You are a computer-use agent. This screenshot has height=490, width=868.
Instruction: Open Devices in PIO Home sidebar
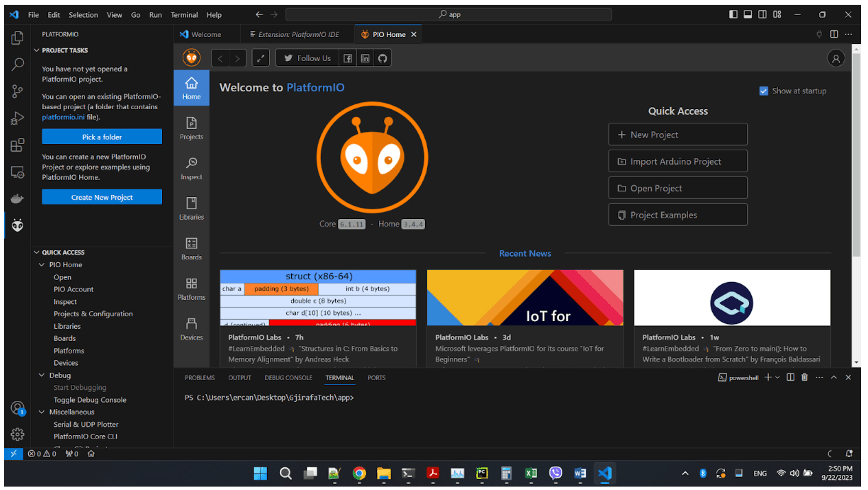pos(192,329)
